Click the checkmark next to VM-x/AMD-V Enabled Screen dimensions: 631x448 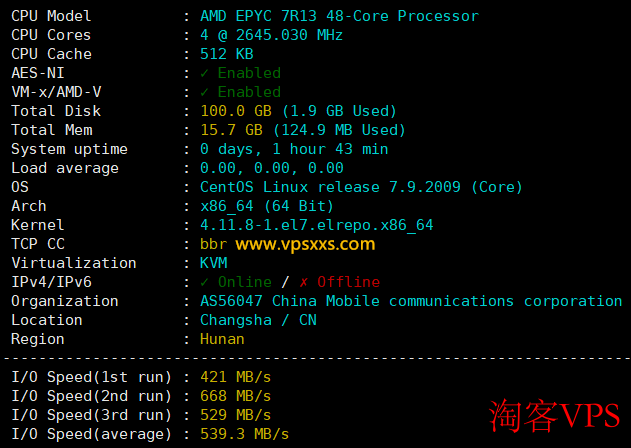pyautogui.click(x=205, y=92)
